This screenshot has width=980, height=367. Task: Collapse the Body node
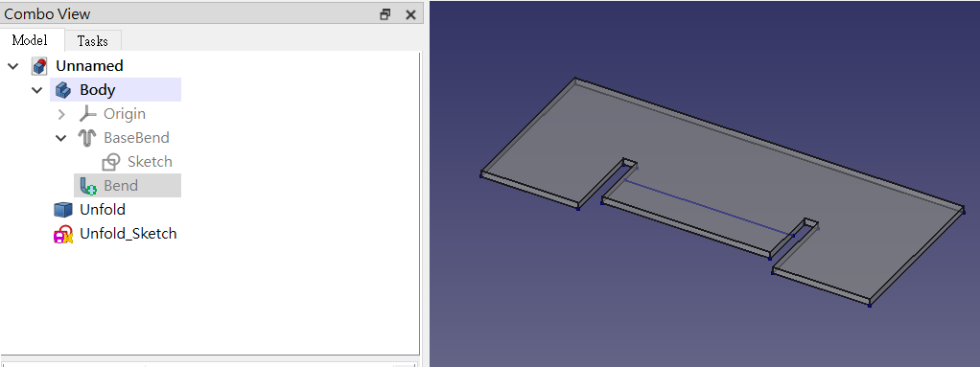37,90
